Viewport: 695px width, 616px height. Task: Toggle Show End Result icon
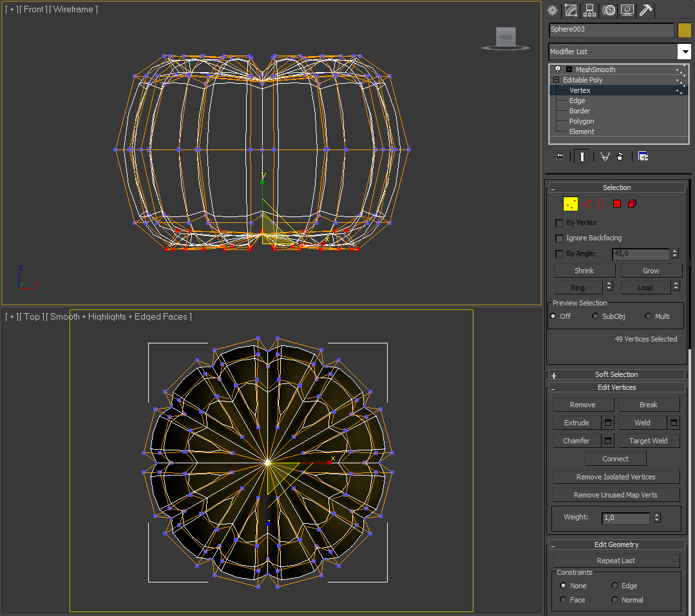pyautogui.click(x=582, y=157)
